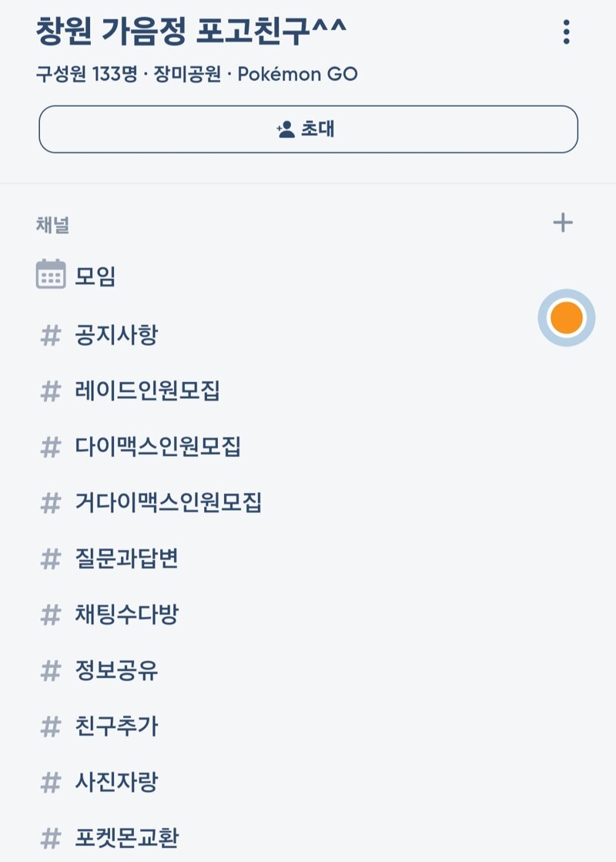Click the hash icon beside 포켓몬교환
The width and height of the screenshot is (616, 862).
pos(51,838)
